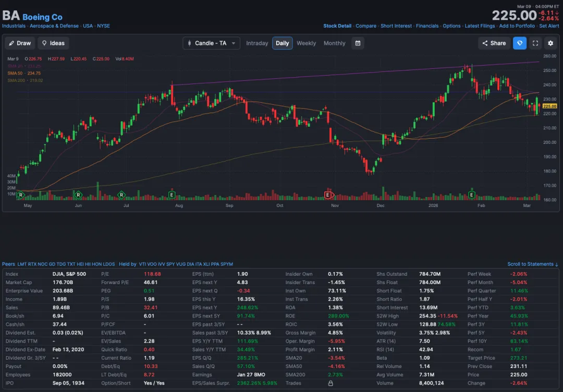The width and height of the screenshot is (563, 392).
Task: Click the SMA 50 indicator legend
Action: coord(24,73)
